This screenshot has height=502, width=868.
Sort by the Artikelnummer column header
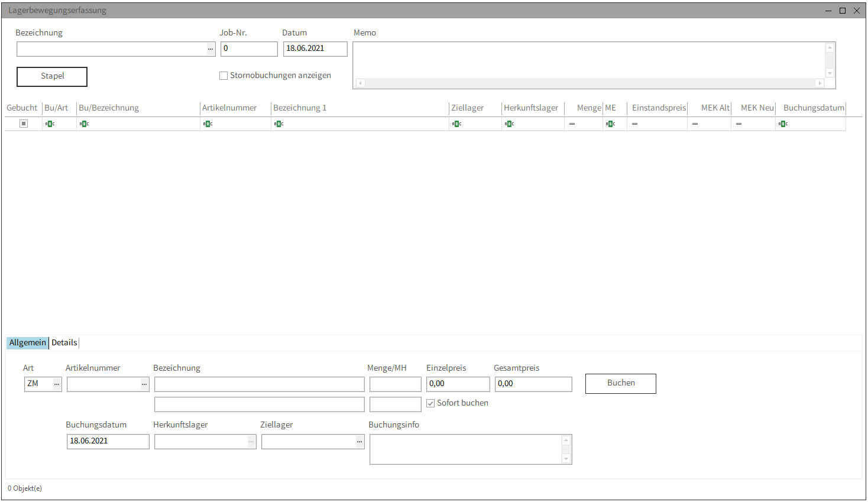tap(235, 108)
